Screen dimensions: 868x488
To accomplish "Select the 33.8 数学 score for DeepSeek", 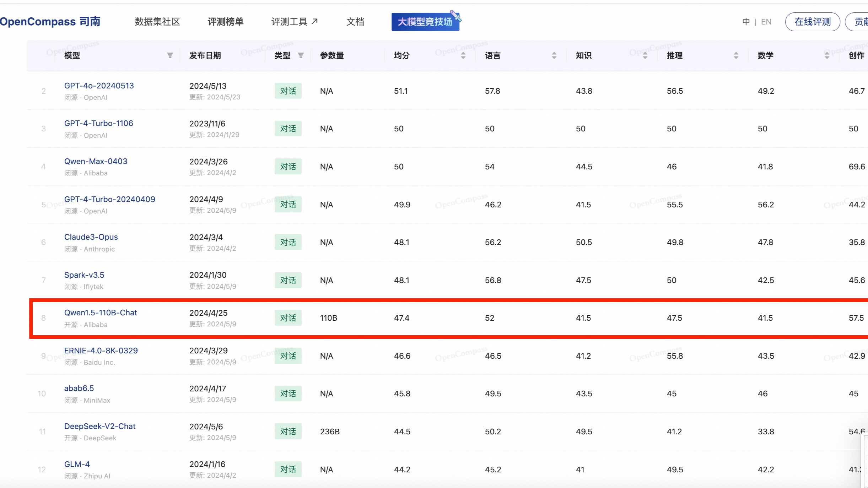I will (766, 432).
